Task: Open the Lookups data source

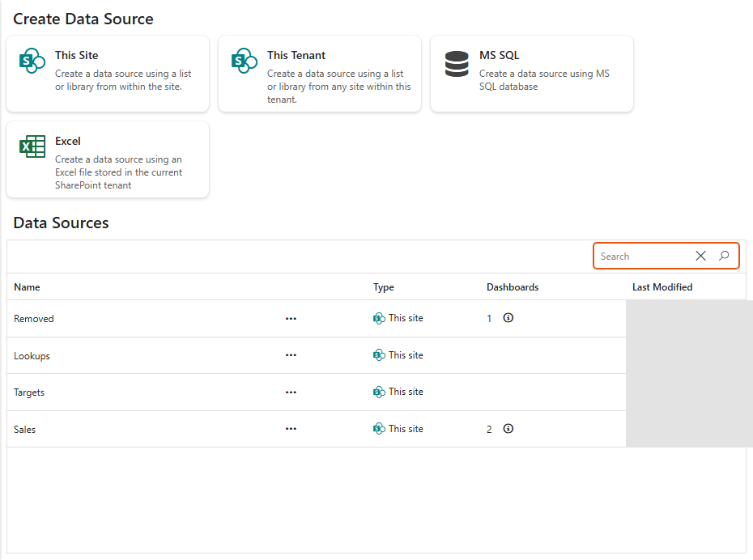Action: pos(32,356)
